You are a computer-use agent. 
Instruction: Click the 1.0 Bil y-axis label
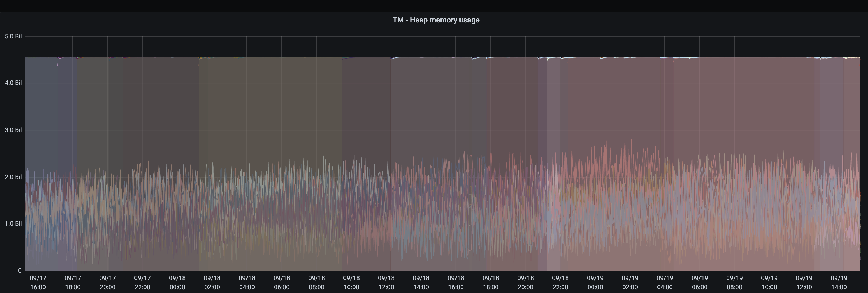[13, 224]
